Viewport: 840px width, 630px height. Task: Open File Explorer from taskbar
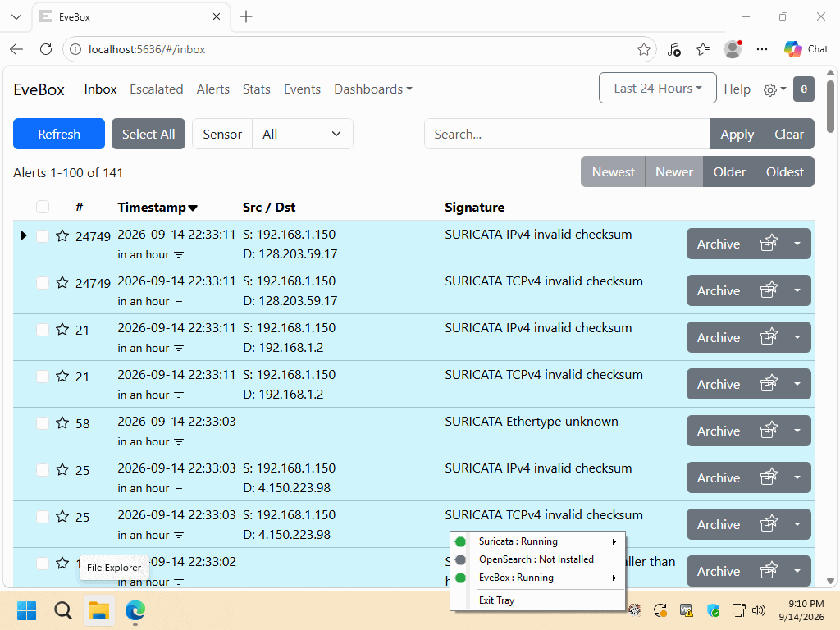[99, 610]
